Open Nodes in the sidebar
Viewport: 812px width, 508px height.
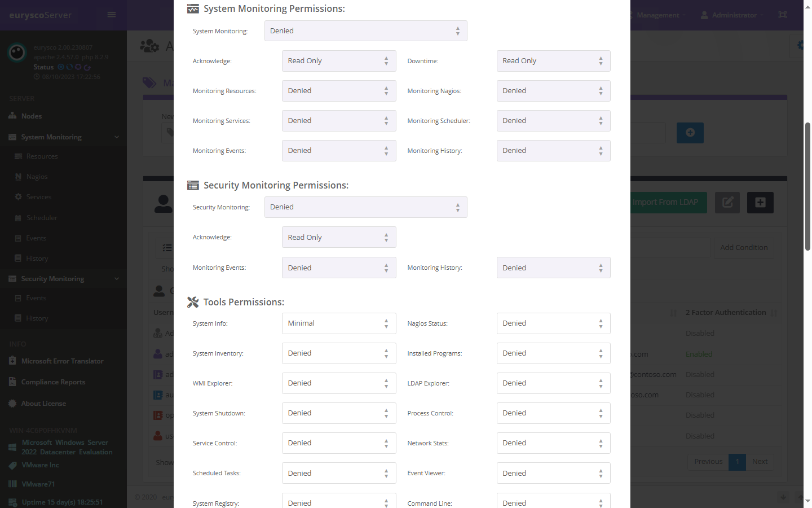[32, 116]
